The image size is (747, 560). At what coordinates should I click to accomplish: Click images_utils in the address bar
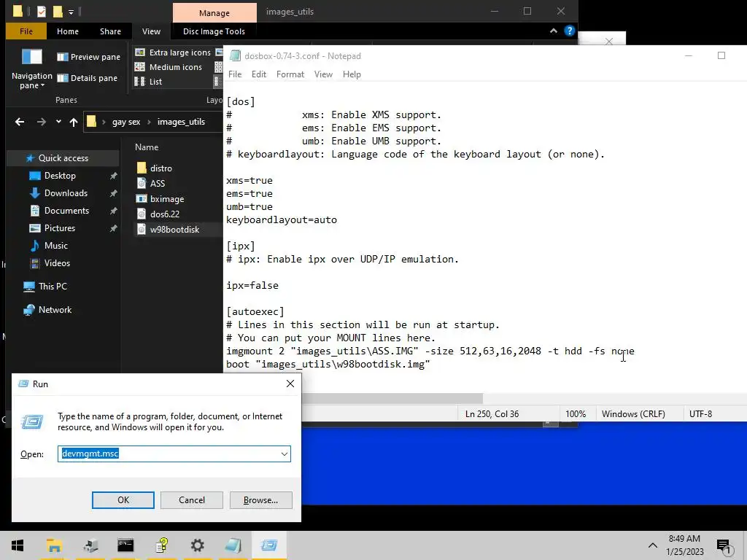(x=181, y=122)
